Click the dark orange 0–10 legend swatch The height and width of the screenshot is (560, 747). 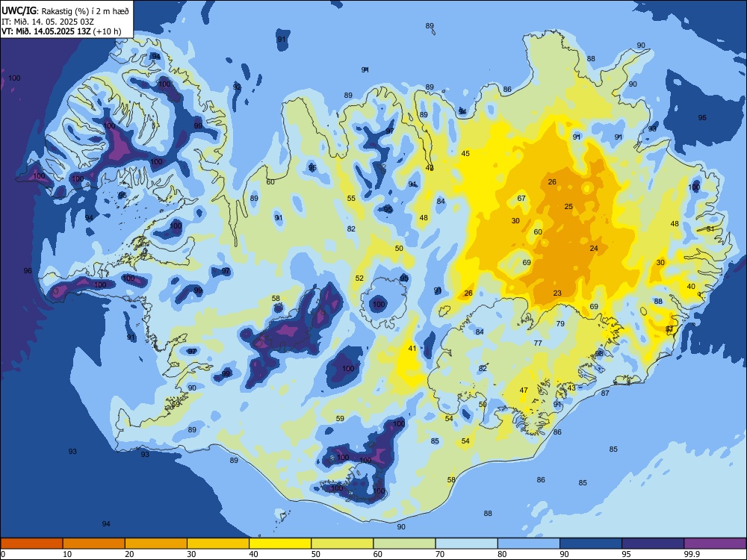tap(31, 544)
